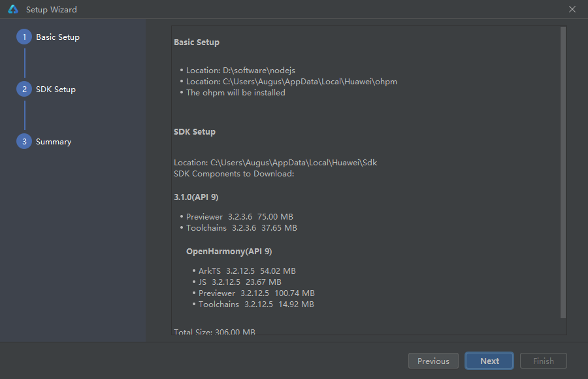Screen dimensions: 588x379
Task: Click the ohpm location path line
Action: 291,82
